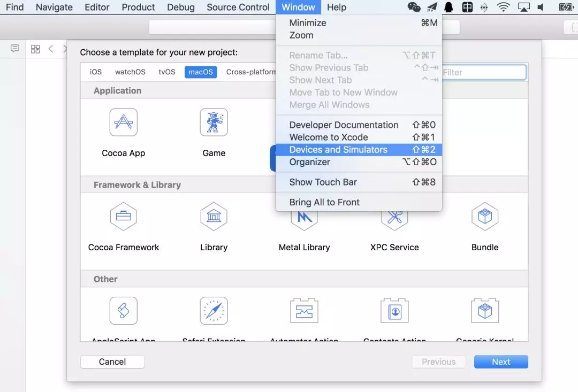Open Developer Documentation menu item
Viewport: 578px width, 392px height.
coord(359,125)
